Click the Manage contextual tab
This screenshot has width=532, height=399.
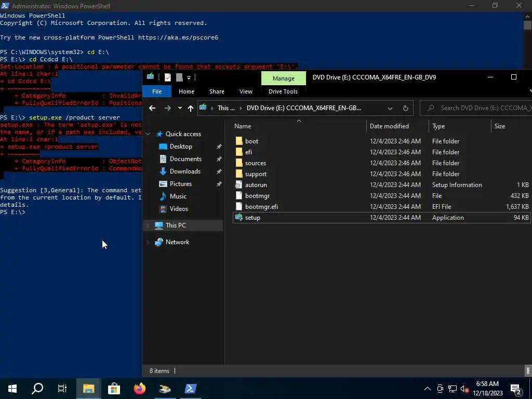(x=283, y=78)
